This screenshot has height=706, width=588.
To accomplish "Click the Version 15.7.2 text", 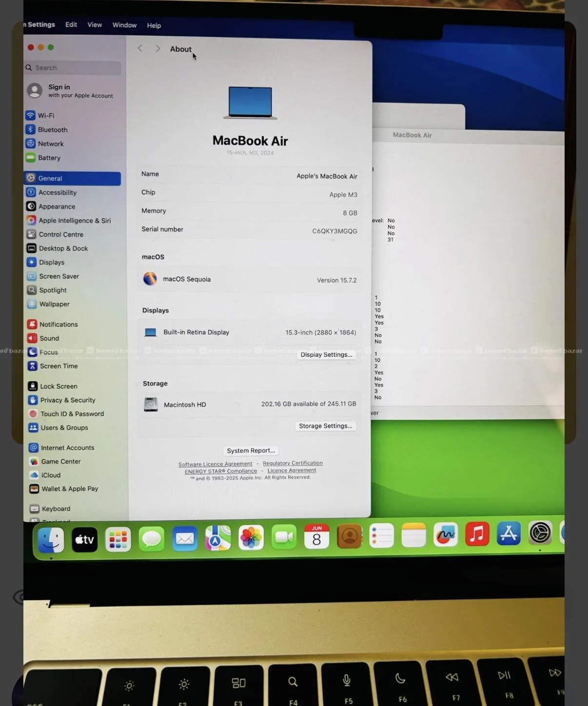I will pos(336,280).
